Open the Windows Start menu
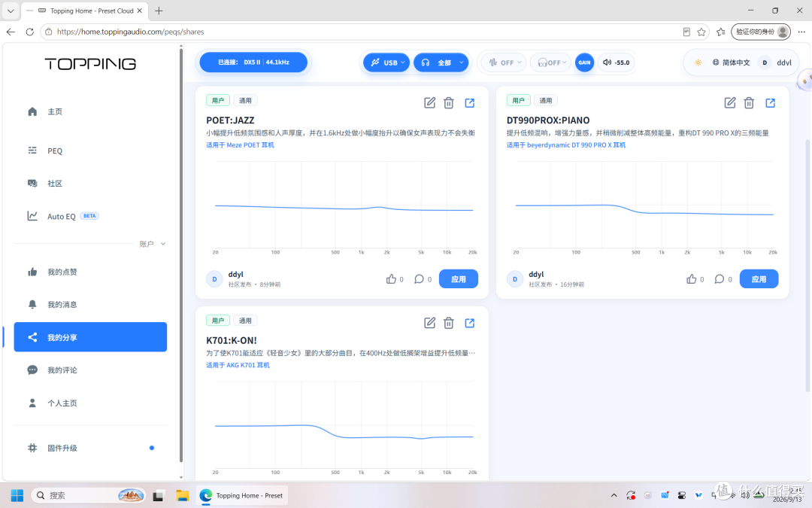Screen dimensions: 812x508 [17, 495]
